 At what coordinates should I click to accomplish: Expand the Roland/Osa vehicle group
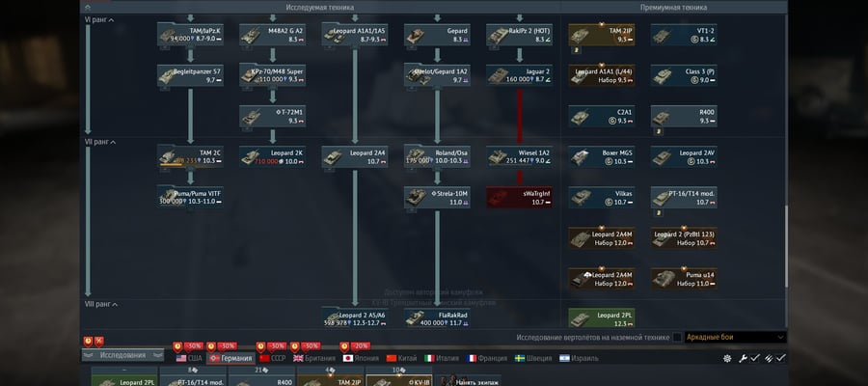[437, 156]
